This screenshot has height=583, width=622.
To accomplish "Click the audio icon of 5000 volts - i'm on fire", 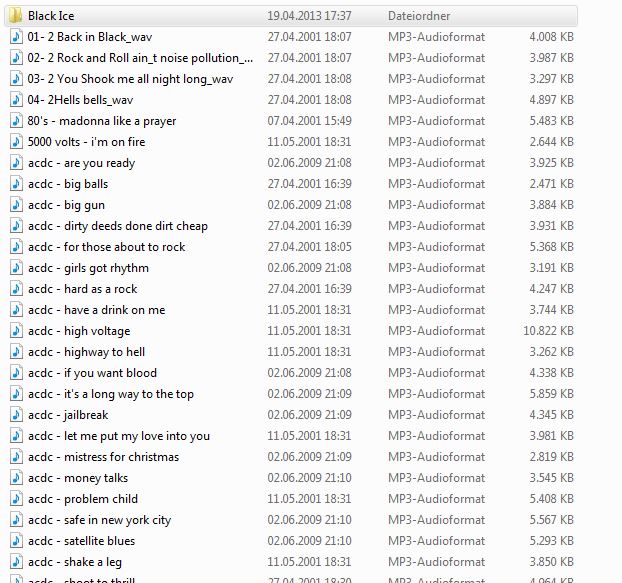I will (x=16, y=142).
